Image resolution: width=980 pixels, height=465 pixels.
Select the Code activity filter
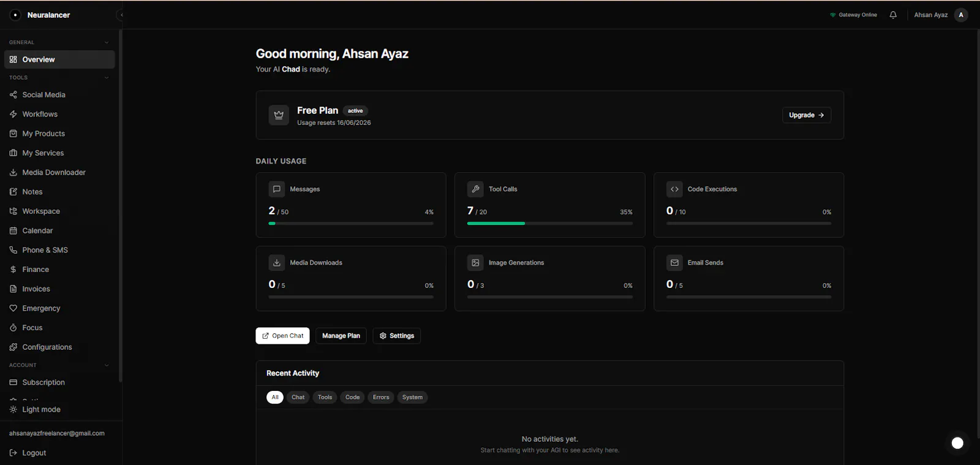click(x=353, y=398)
